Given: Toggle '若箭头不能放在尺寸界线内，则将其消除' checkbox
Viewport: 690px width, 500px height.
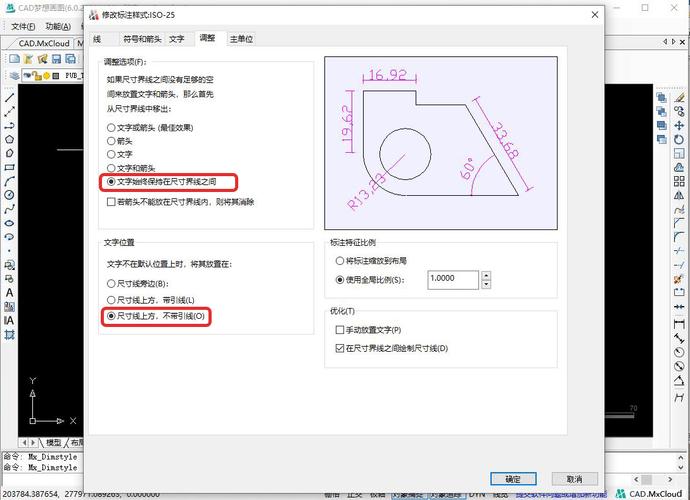Looking at the screenshot, I should pyautogui.click(x=180, y=202).
